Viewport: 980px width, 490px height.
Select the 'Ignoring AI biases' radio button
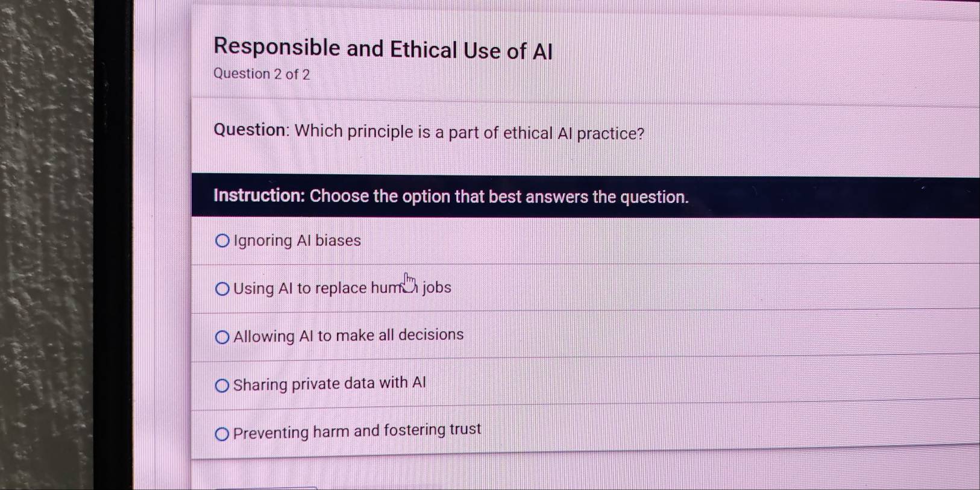[x=222, y=241]
